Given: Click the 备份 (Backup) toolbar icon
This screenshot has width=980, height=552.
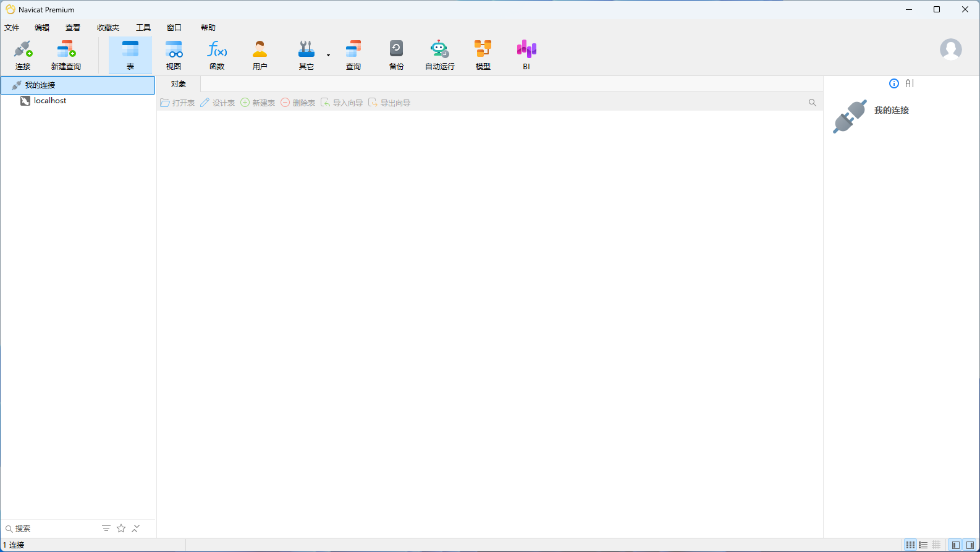Looking at the screenshot, I should coord(397,55).
